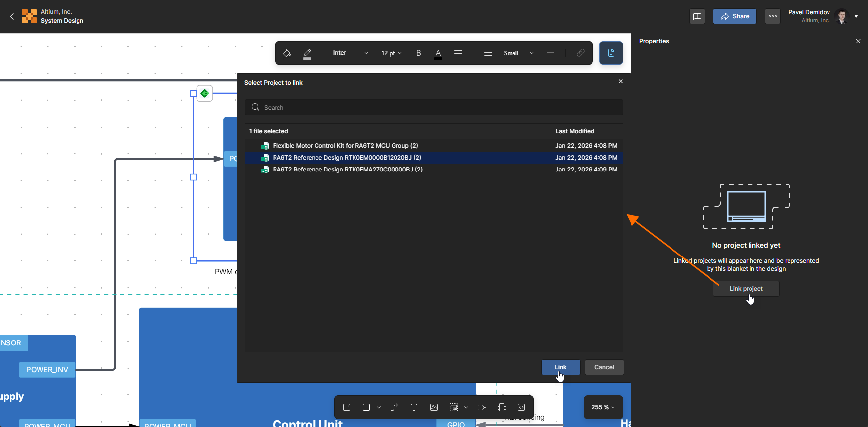Select RA6T2 Reference Design RTK0EMA270C00000BJ project
868x427 pixels.
tap(434, 170)
